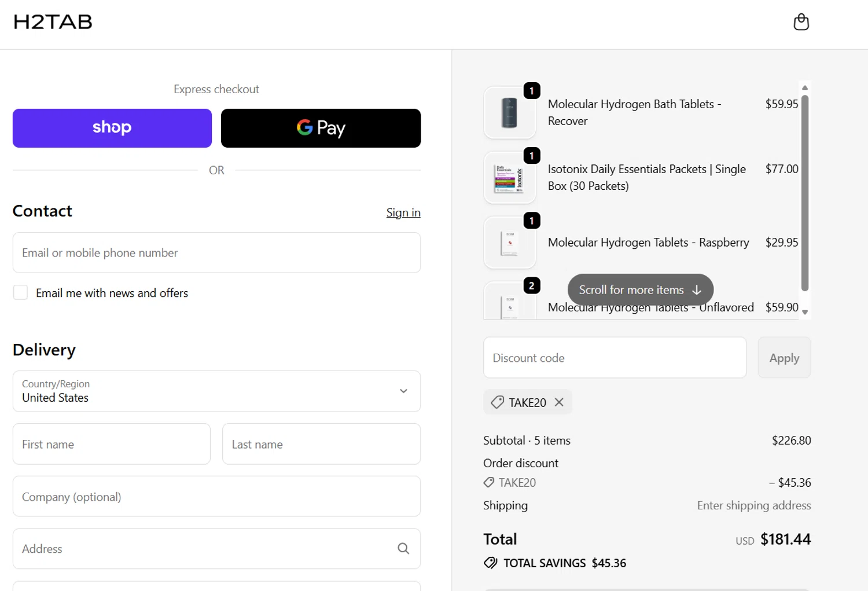Viewport: 868px width, 591px height.
Task: Pay with Google Pay button
Action: (321, 128)
